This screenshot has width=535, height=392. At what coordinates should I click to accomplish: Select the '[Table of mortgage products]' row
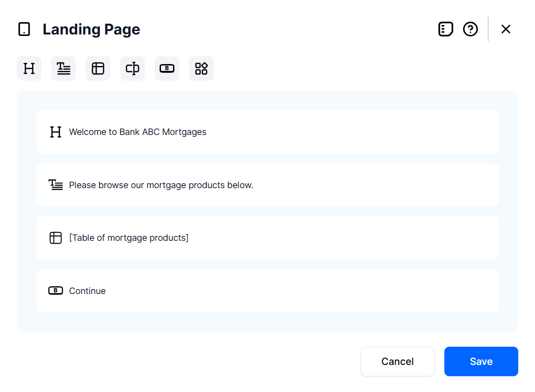coord(129,238)
